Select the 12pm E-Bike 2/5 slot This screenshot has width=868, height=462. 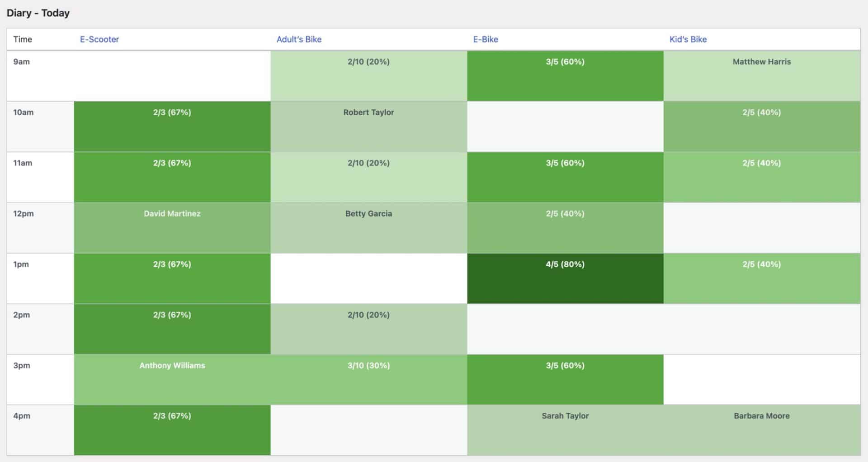click(565, 228)
